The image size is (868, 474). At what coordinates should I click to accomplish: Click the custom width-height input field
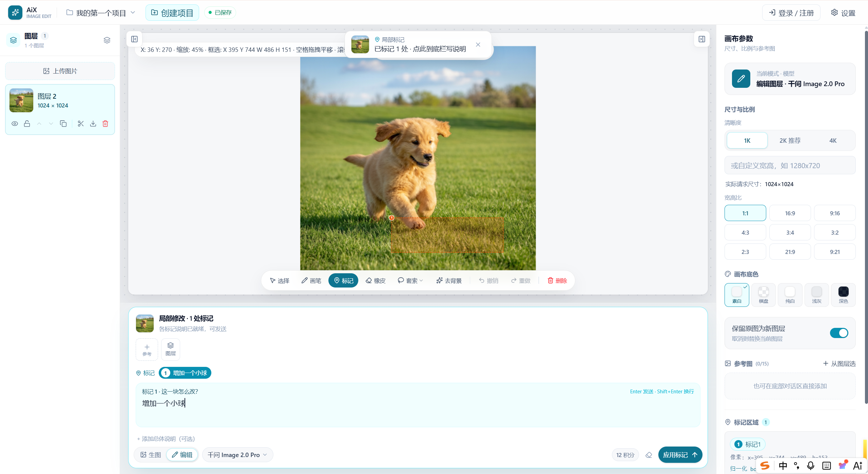(790, 165)
